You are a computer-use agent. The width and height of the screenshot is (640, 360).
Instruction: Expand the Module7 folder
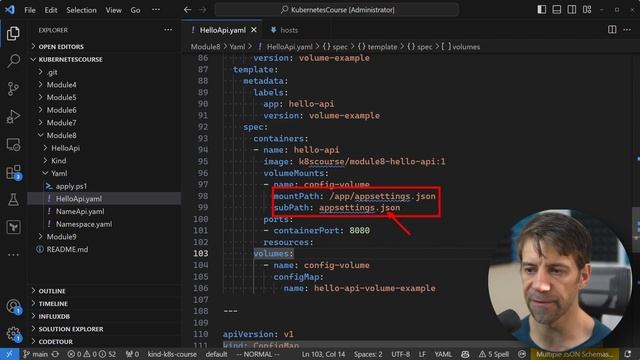click(104, 122)
